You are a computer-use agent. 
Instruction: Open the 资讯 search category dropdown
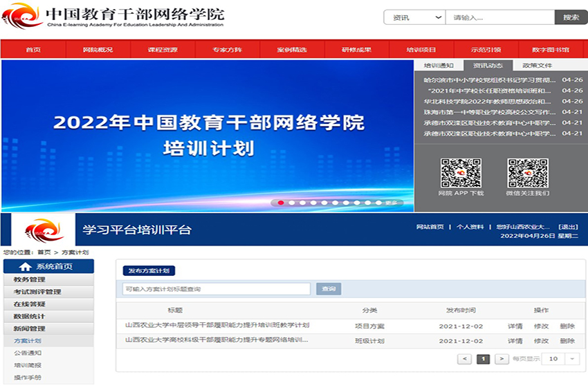pyautogui.click(x=414, y=17)
